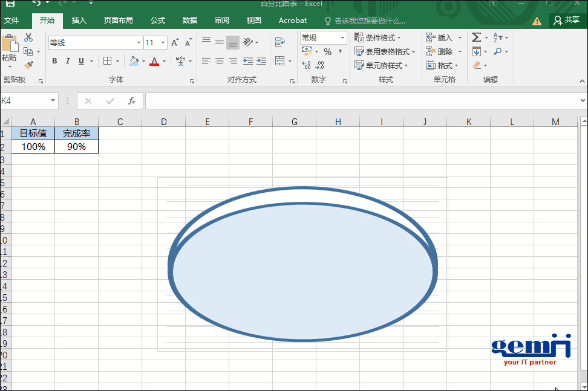This screenshot has height=391, width=588.
Task: Apply percent style
Action: [328, 52]
